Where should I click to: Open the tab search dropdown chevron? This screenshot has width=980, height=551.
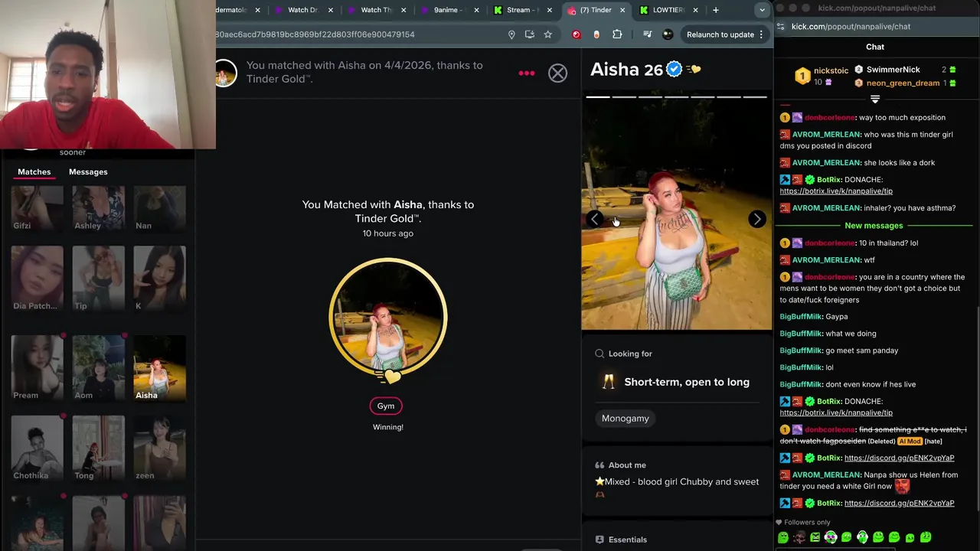[762, 10]
